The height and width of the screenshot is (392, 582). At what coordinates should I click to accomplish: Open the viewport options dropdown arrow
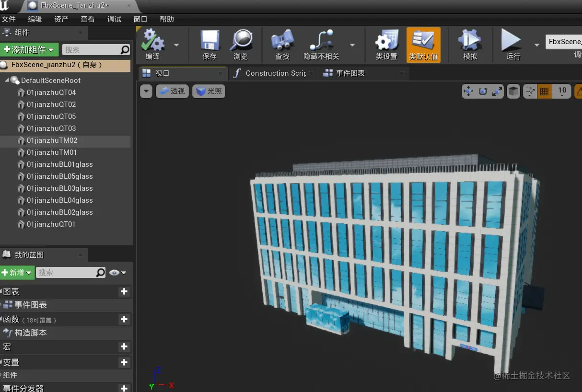pos(146,91)
